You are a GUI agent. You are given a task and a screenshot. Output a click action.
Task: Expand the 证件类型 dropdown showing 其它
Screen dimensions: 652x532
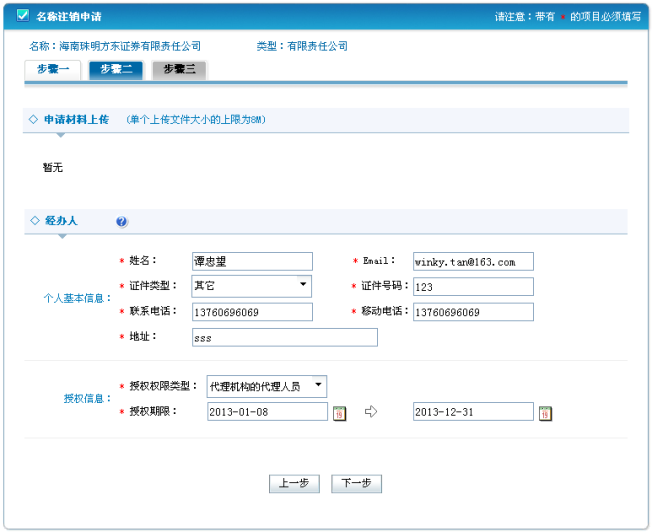point(251,286)
